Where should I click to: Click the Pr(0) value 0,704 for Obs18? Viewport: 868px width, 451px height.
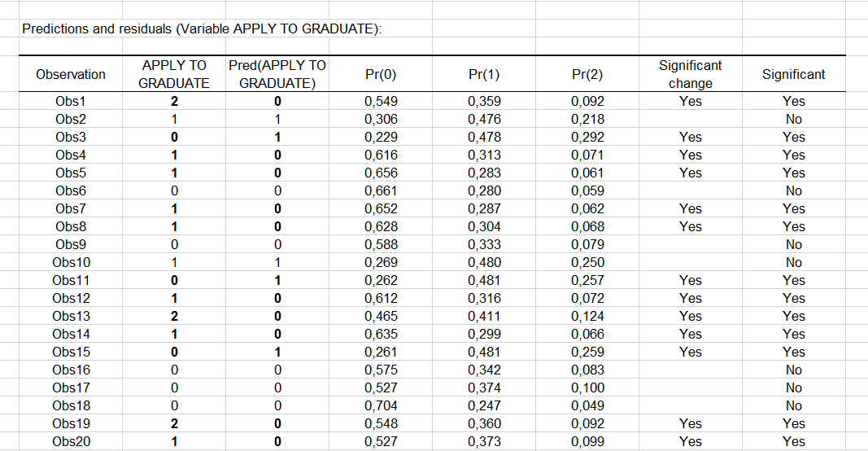(x=381, y=406)
